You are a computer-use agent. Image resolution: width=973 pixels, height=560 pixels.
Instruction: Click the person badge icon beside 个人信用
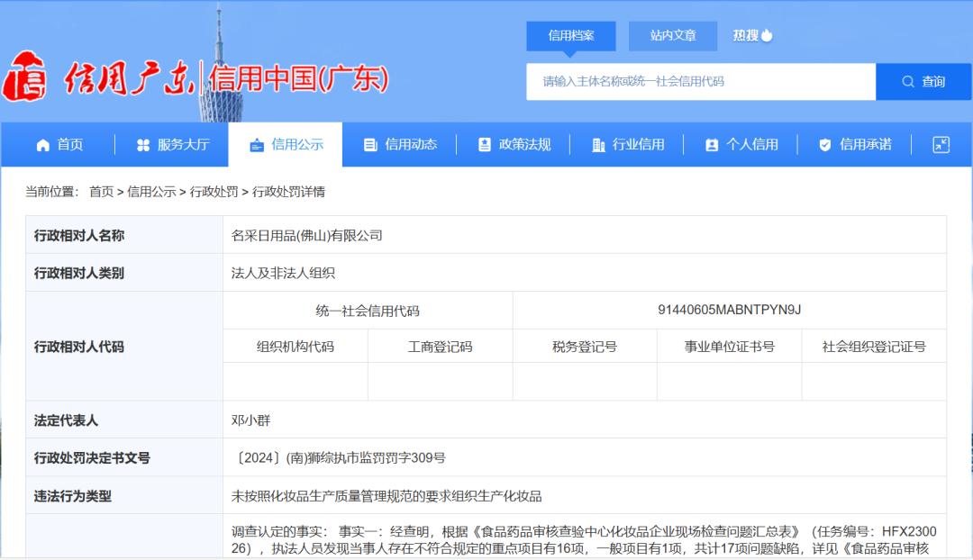(x=712, y=145)
